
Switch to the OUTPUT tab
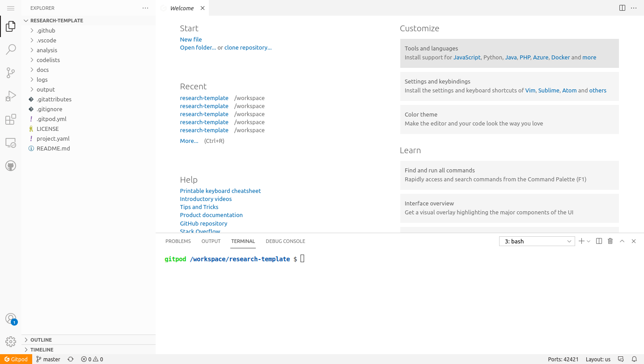tap(211, 241)
